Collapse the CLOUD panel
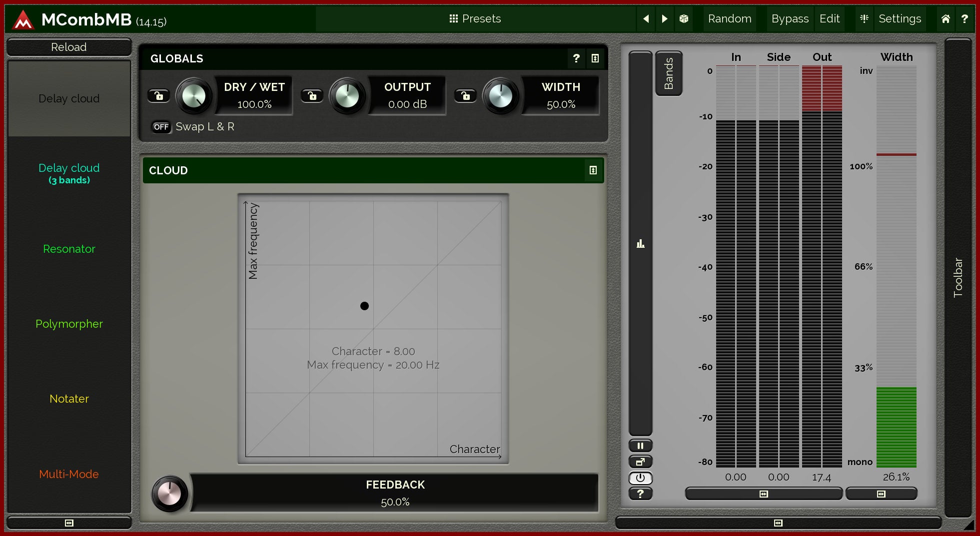The height and width of the screenshot is (536, 980). click(x=593, y=170)
